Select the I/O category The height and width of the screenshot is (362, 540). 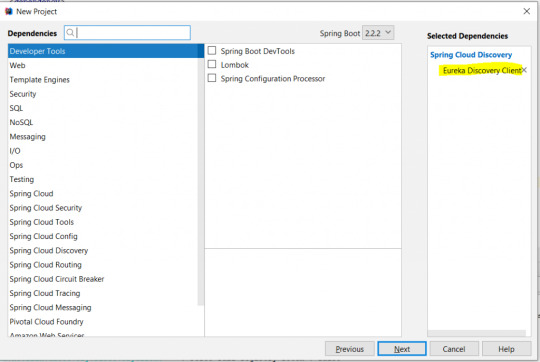[x=103, y=151]
